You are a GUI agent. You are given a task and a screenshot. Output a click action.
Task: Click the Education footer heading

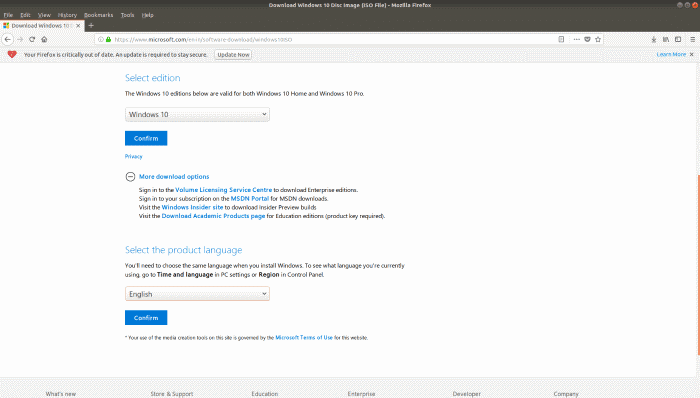tap(265, 394)
